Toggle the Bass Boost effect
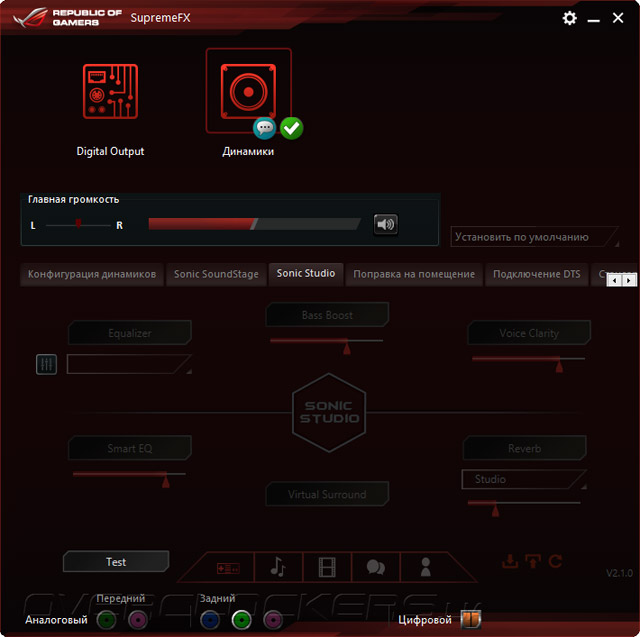The image size is (640, 637). pos(327,315)
